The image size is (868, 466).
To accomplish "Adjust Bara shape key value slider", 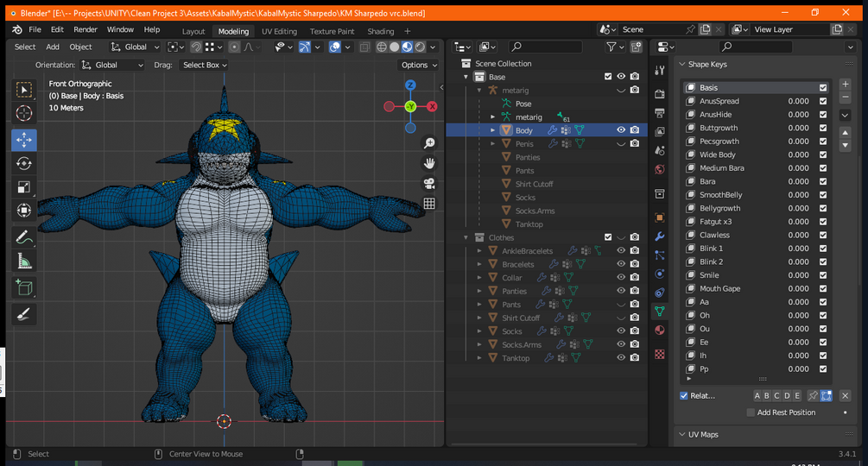I will pyautogui.click(x=798, y=181).
